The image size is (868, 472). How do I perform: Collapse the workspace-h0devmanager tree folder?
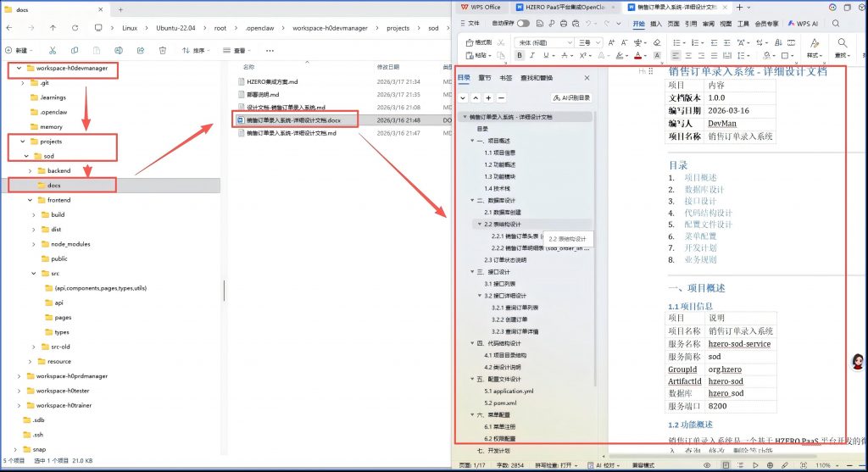tap(19, 68)
